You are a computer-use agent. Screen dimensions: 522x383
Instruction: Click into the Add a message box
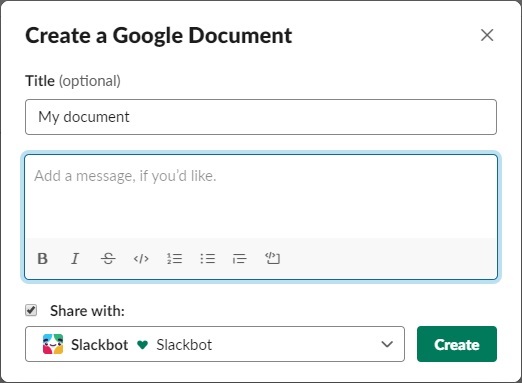coord(261,197)
